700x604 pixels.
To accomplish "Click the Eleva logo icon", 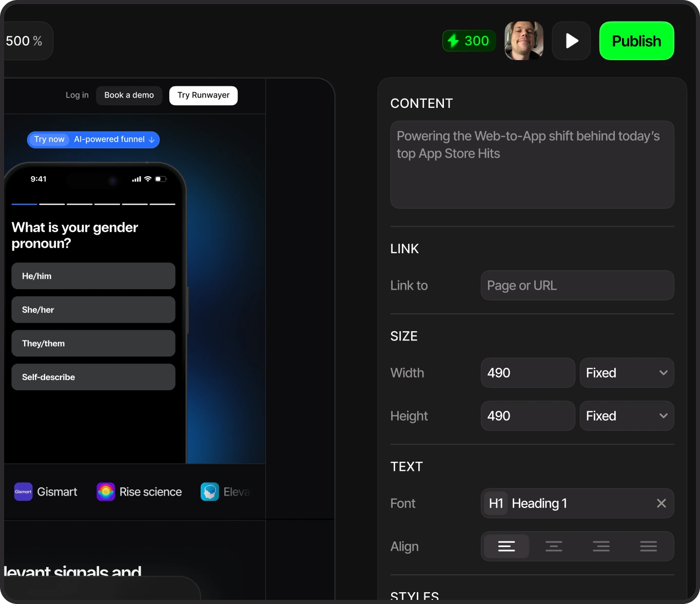I will (x=209, y=492).
